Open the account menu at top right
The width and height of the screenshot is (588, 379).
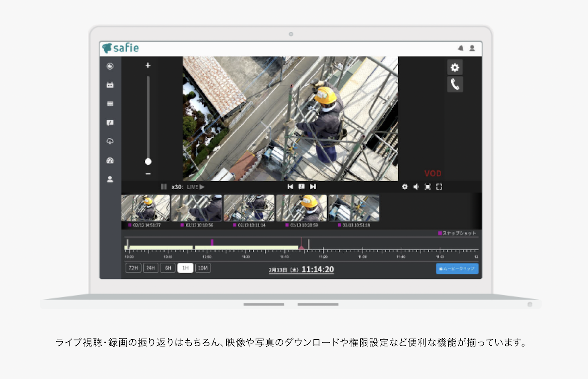472,48
